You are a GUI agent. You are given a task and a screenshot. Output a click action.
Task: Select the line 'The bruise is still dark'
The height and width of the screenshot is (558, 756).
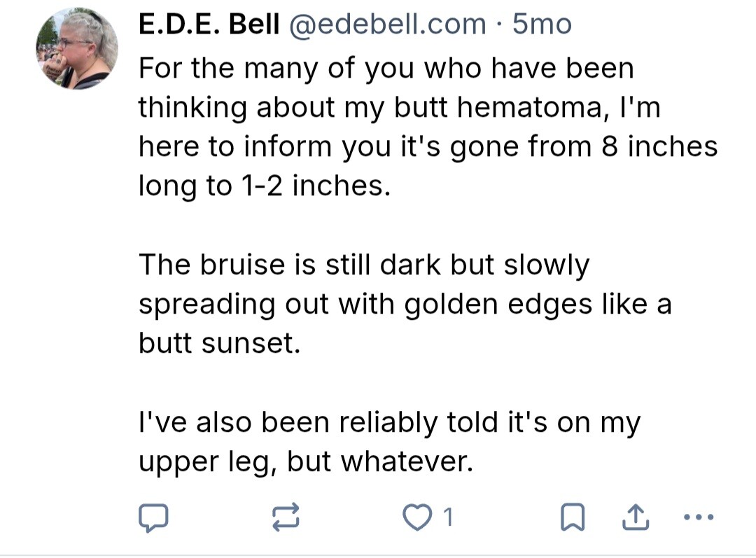click(x=364, y=265)
